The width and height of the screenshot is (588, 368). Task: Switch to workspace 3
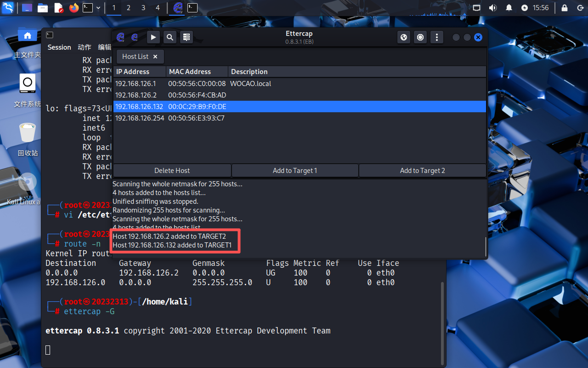click(x=143, y=8)
